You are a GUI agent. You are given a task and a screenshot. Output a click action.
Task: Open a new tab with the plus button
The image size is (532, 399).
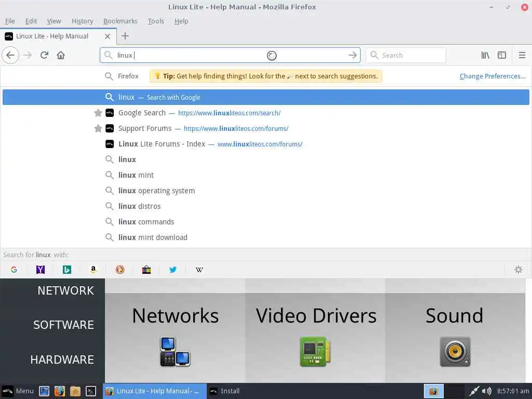[x=125, y=36]
